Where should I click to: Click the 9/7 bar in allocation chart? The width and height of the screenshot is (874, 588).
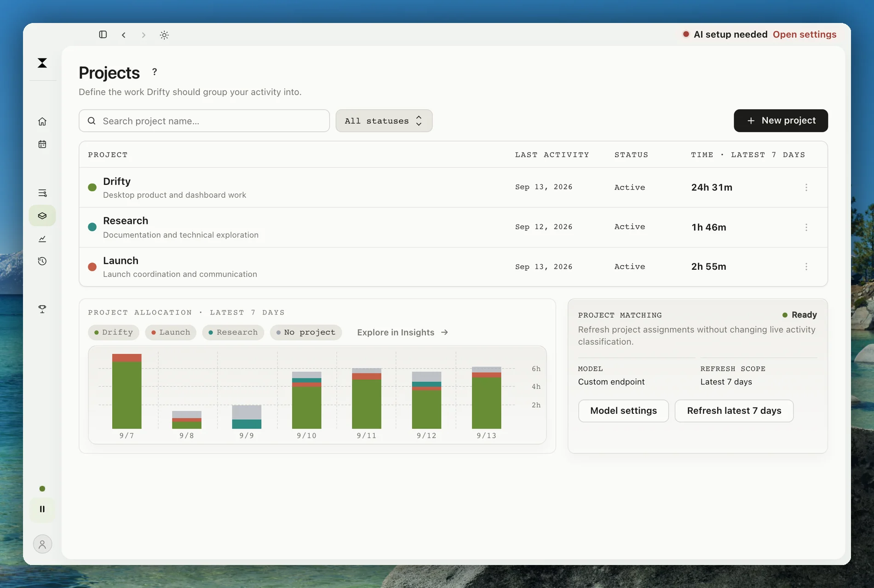point(127,391)
